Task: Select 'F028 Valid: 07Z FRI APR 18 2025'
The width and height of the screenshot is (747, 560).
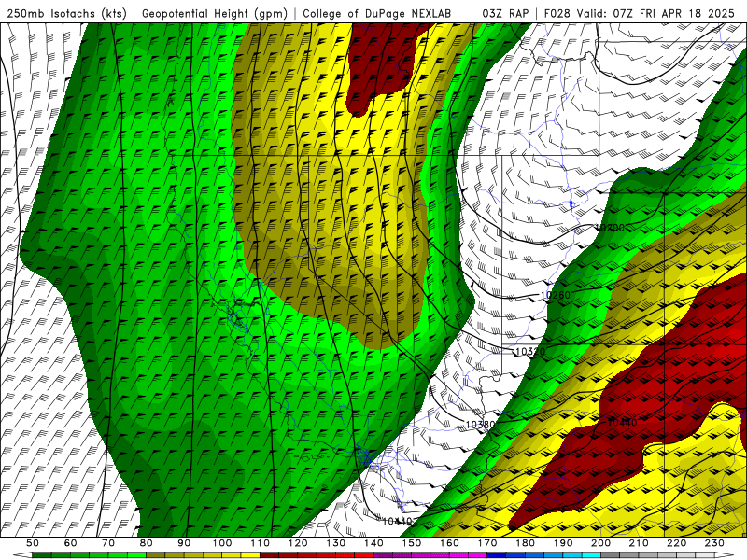Action: 640,13
